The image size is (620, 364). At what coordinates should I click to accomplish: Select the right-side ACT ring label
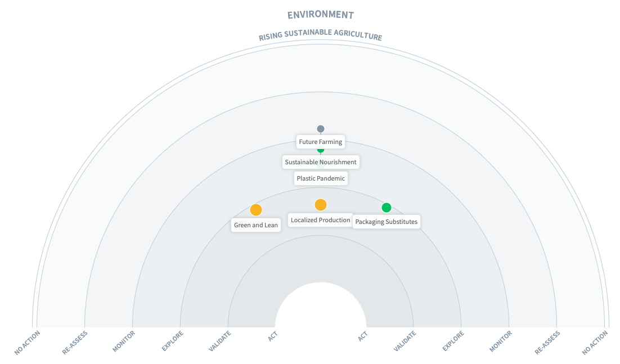coord(363,336)
